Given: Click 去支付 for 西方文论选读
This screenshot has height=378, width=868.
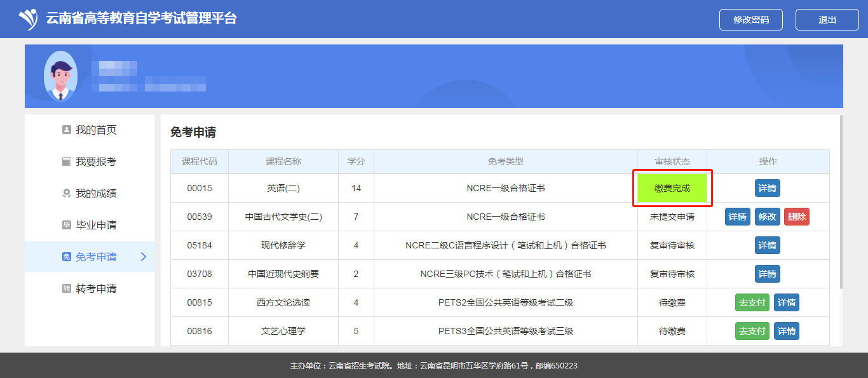Looking at the screenshot, I should (752, 302).
